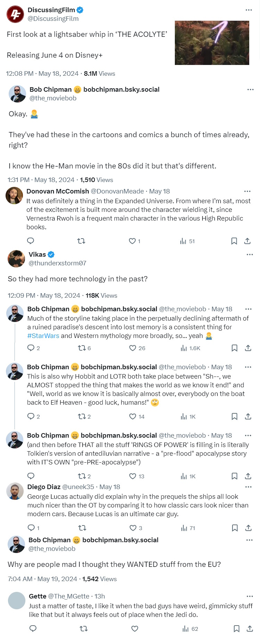Screen dimensions: 260x644
Task: Reply to Donovan McComish's tweet
Action: click(x=31, y=241)
